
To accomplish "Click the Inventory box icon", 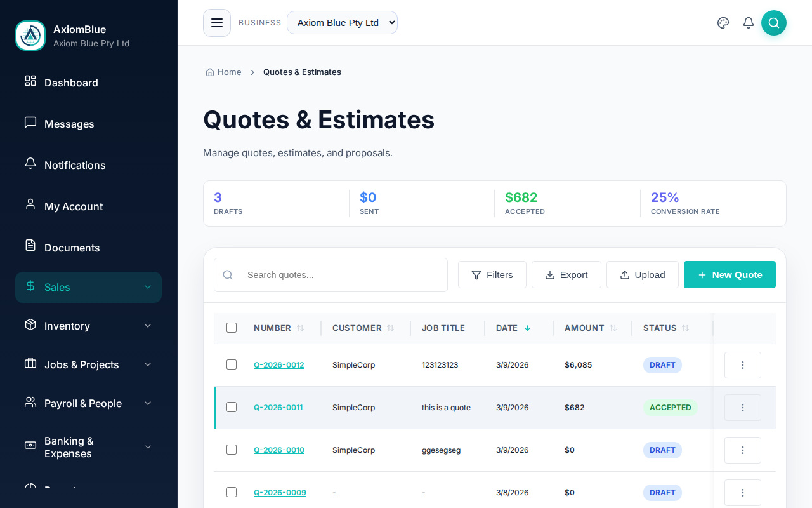I will (30, 324).
